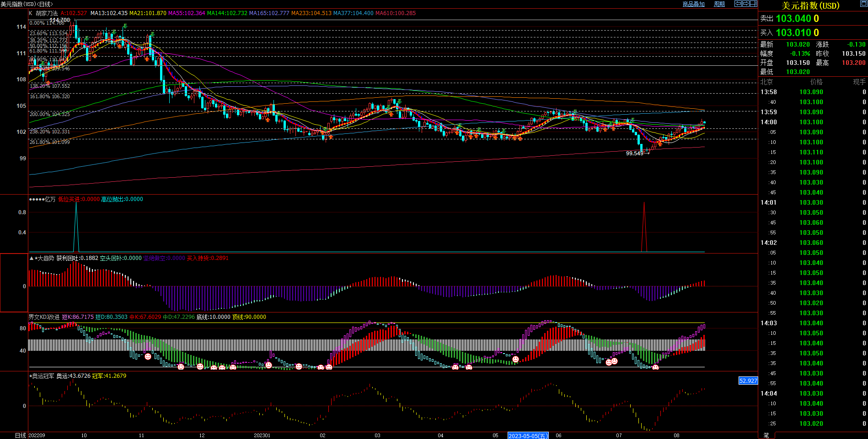Click the 2023-05-05 date marker
Image resolution: width=868 pixels, height=439 pixels.
coord(528,436)
